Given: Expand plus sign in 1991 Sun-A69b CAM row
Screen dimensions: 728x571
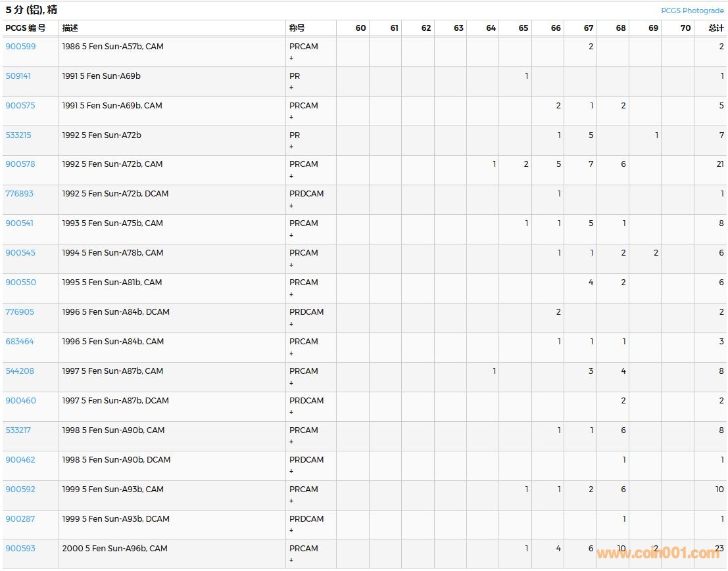Looking at the screenshot, I should click(291, 118).
